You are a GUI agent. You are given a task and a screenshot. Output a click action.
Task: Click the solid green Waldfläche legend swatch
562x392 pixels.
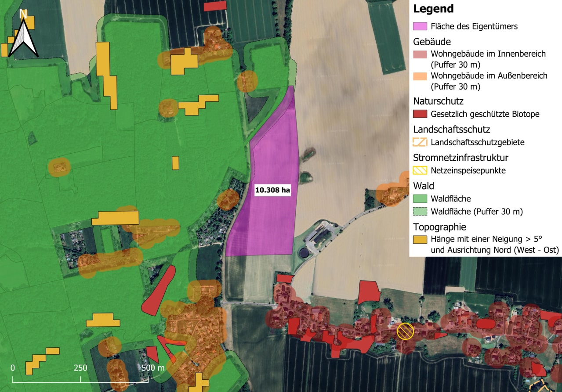click(x=420, y=199)
